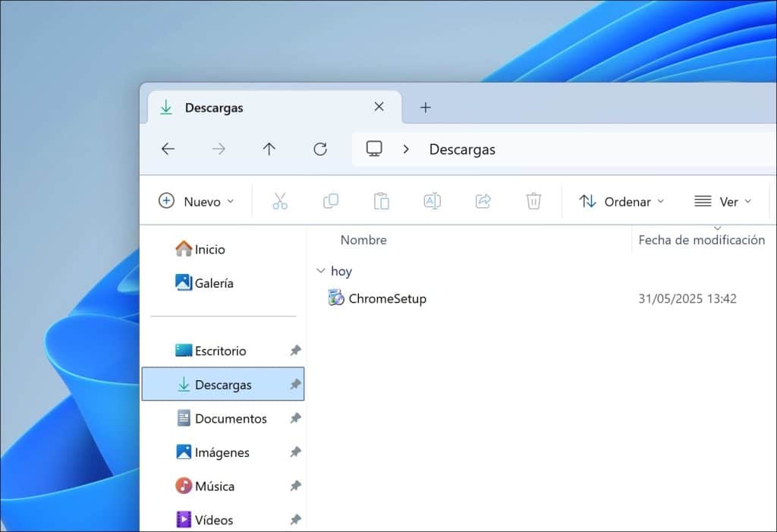
Task: Click Descargas in the address bar
Action: [x=462, y=150]
